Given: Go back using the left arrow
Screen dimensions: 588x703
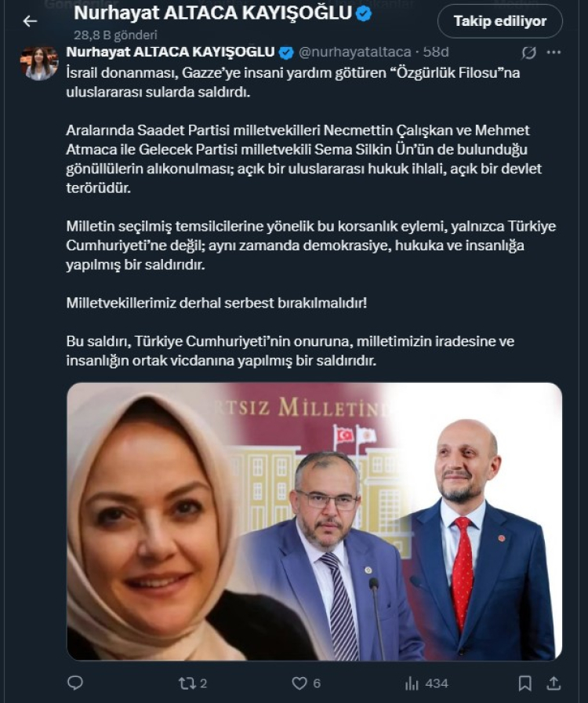Looking at the screenshot, I should click(x=30, y=21).
